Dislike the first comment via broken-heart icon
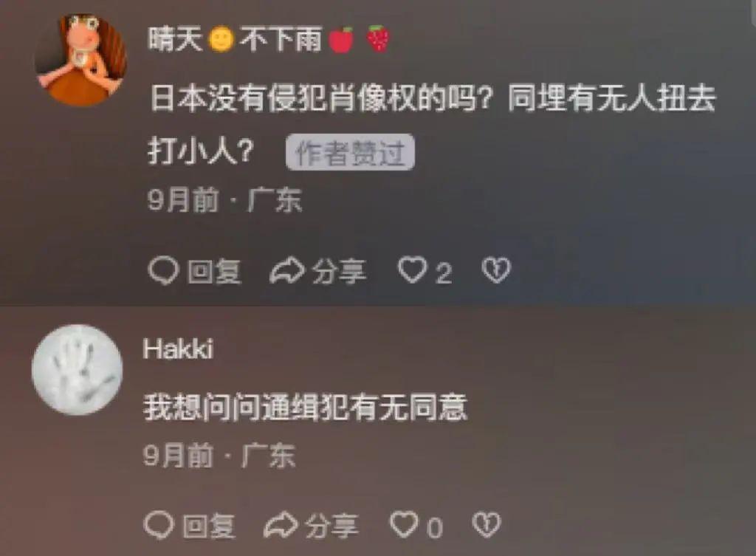The height and width of the screenshot is (556, 756). 496,270
